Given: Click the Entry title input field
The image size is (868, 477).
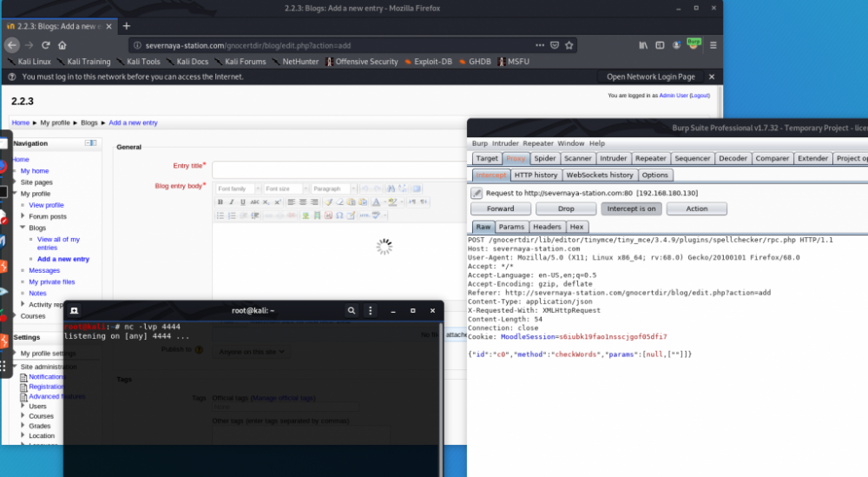Looking at the screenshot, I should [x=339, y=169].
